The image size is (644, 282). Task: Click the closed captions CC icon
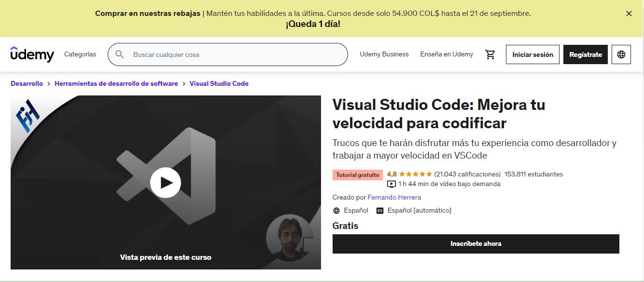(380, 211)
